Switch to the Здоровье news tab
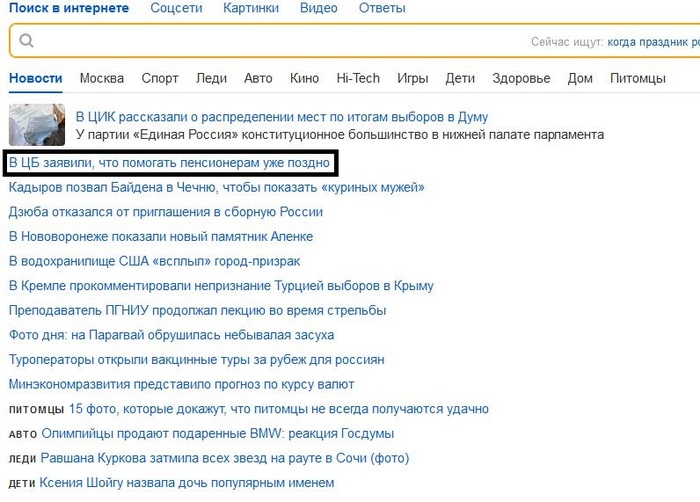The width and height of the screenshot is (700, 502). (x=521, y=79)
